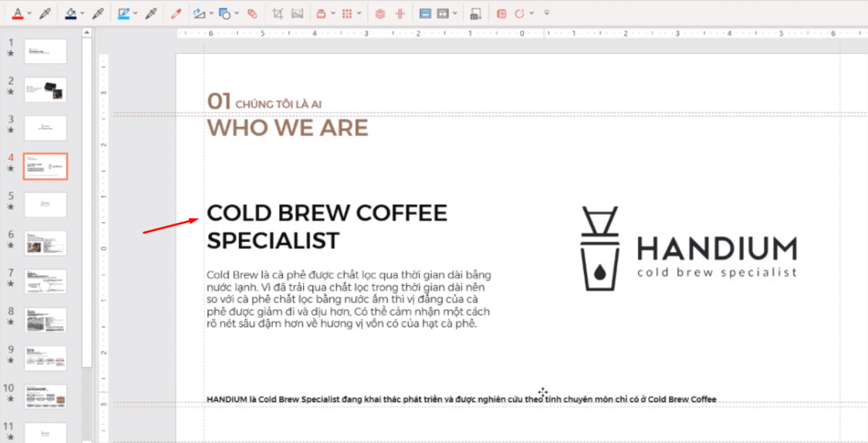Click the insert image icon
Viewport: 868px width, 443px height.
[x=475, y=12]
